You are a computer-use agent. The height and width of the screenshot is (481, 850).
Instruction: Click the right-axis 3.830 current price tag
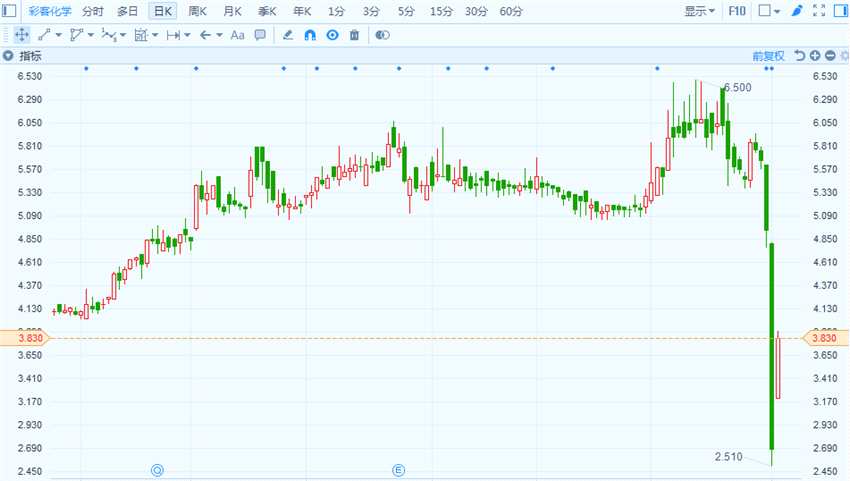pos(824,338)
